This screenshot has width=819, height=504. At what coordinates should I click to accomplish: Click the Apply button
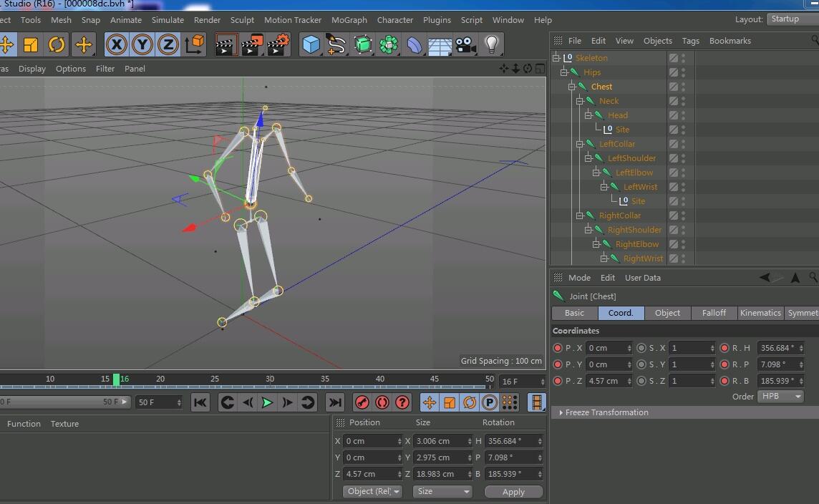(513, 492)
